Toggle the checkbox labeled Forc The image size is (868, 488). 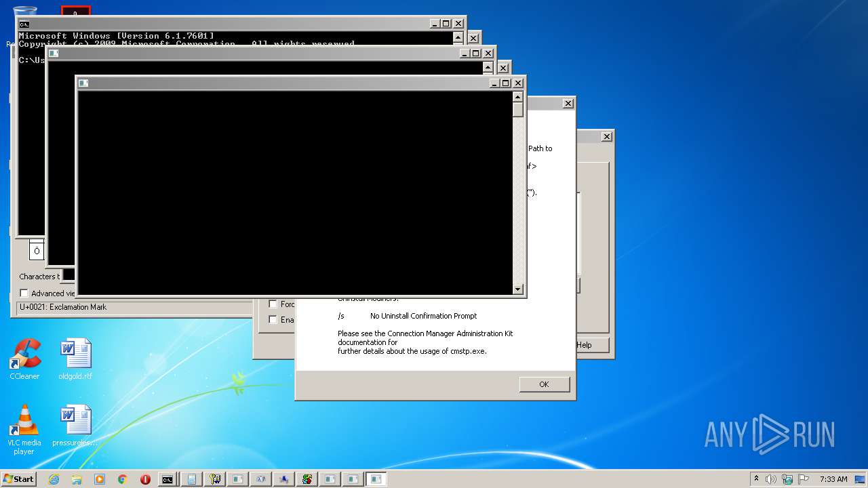click(x=273, y=304)
